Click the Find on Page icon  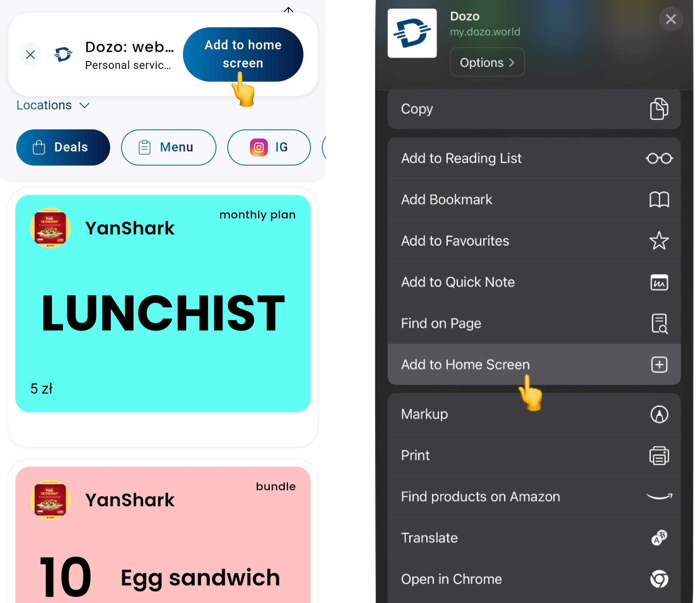(659, 323)
